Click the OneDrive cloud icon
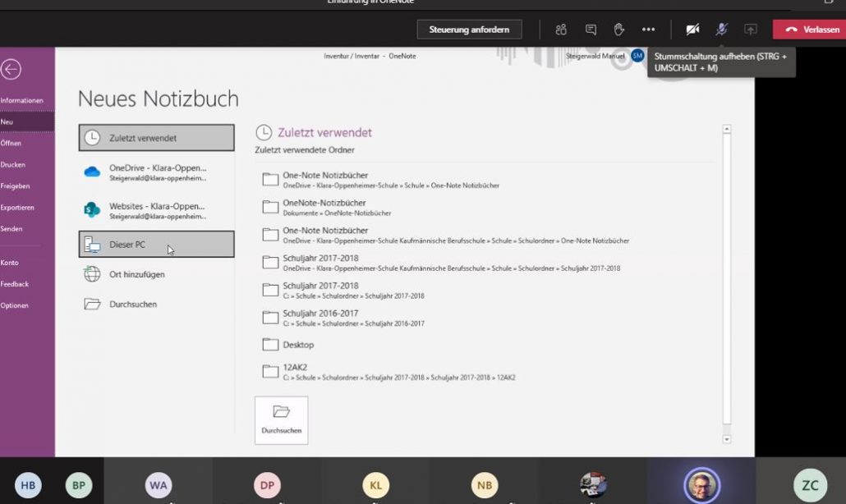The width and height of the screenshot is (846, 504). point(92,172)
